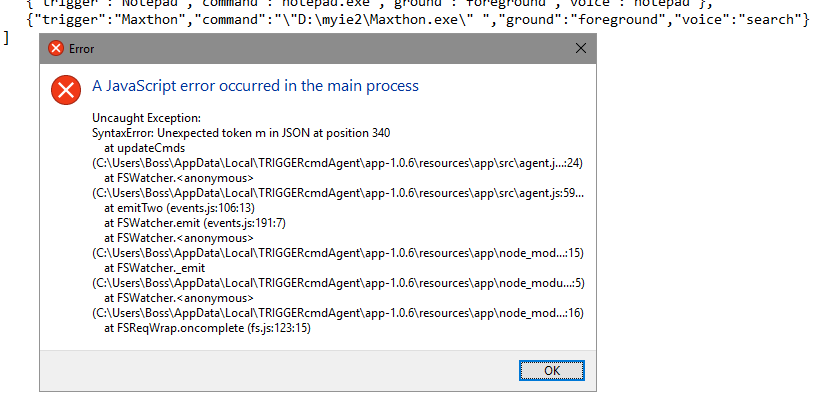Click the 'at FSWatcher._emit' stack line
The height and width of the screenshot is (399, 828).
[x=154, y=268]
